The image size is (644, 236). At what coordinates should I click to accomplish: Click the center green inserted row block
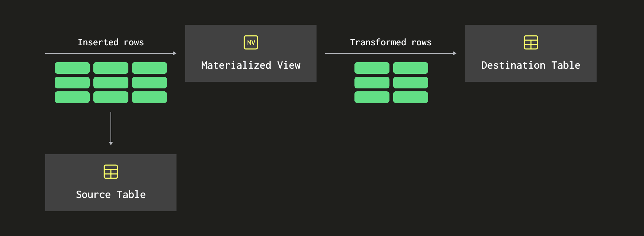tap(111, 83)
